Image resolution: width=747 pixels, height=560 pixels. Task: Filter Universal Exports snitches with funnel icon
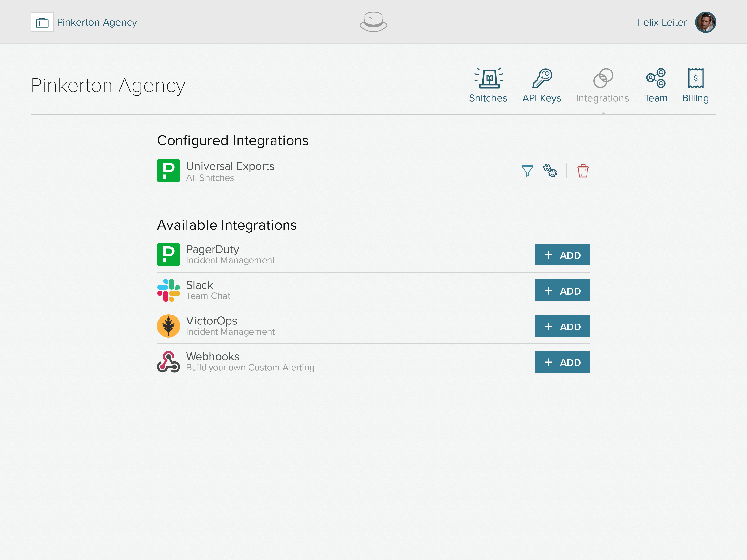pyautogui.click(x=527, y=171)
